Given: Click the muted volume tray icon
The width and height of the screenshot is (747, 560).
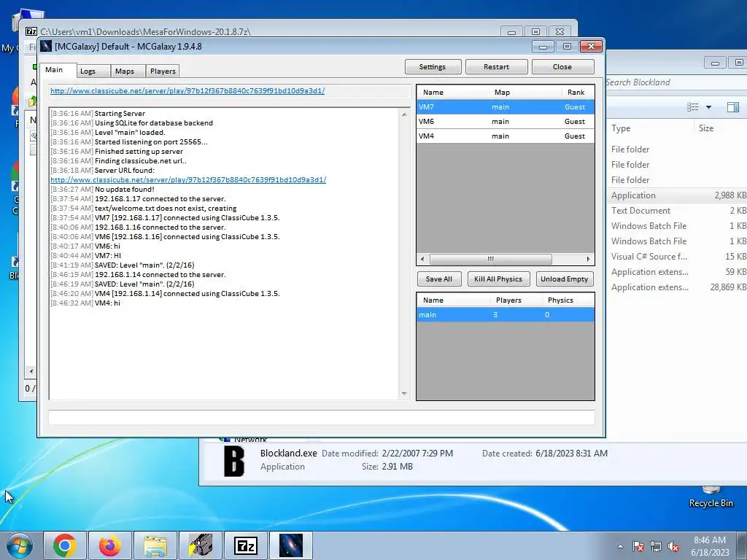Looking at the screenshot, I should 673,546.
